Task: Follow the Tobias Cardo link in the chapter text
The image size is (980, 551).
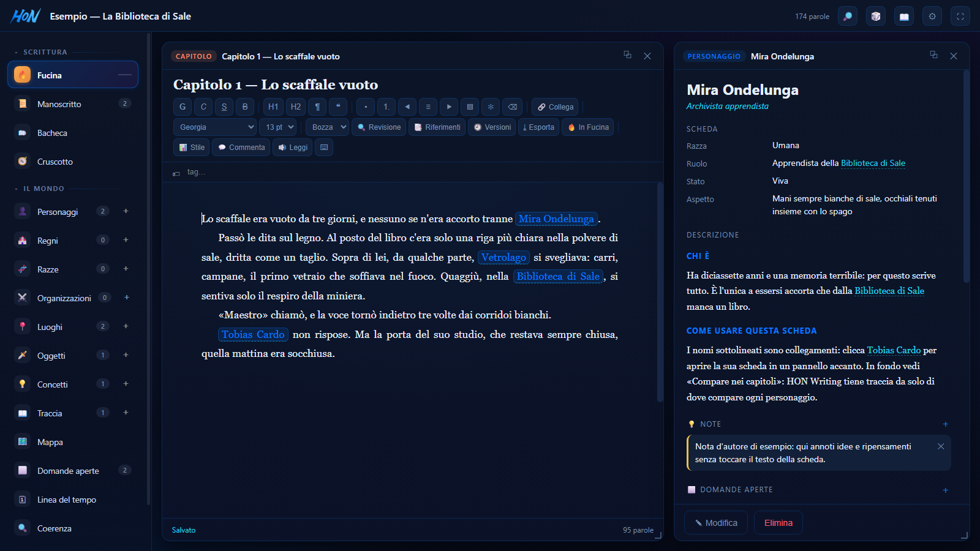Action: pyautogui.click(x=253, y=334)
